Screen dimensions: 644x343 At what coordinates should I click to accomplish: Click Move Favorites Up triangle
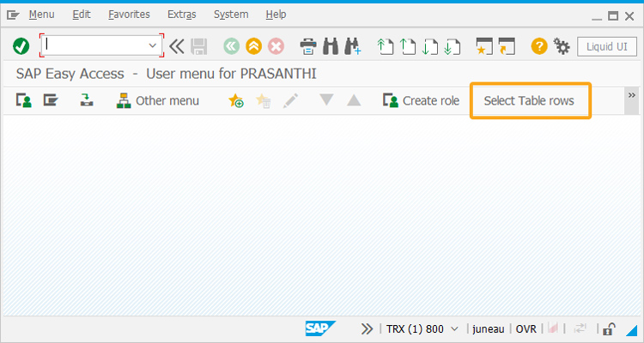pos(354,100)
